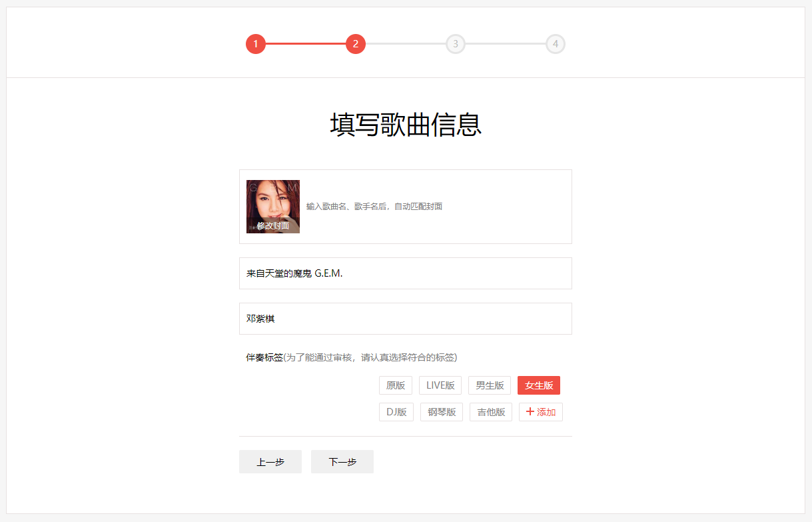Click step indicator 4 in the progress bar
Screen dimensions: 812x522
click(x=556, y=44)
